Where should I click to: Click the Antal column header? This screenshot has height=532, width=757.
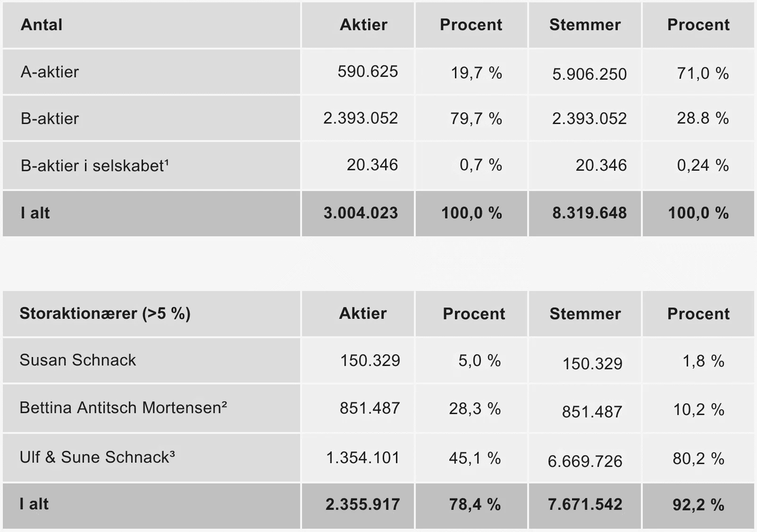click(x=42, y=25)
